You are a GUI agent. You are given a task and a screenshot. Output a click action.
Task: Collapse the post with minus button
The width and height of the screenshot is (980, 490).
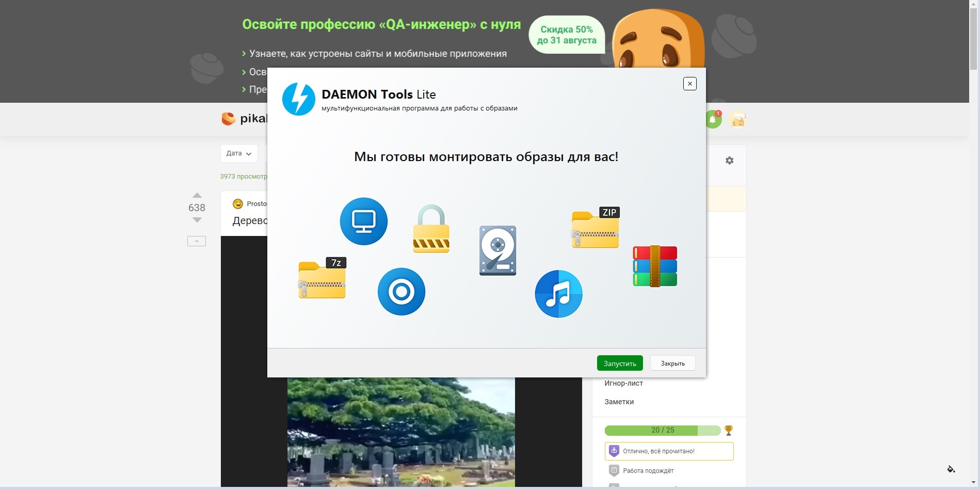(x=197, y=241)
